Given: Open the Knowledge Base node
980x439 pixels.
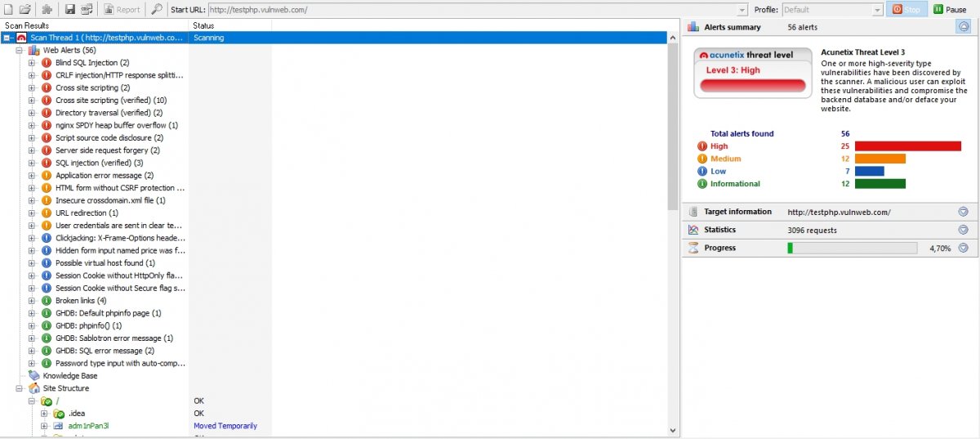Looking at the screenshot, I should pos(69,376).
